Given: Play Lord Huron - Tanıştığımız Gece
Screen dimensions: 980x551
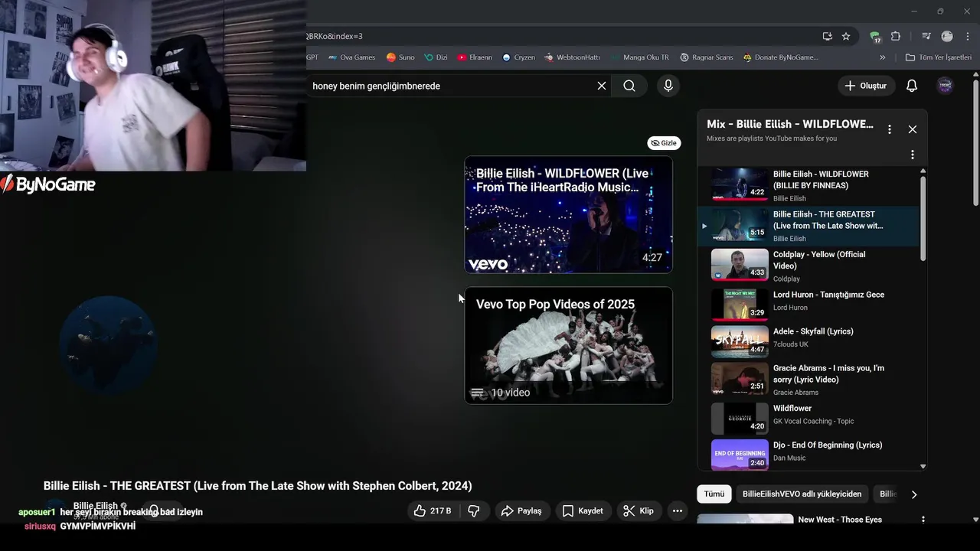Looking at the screenshot, I should pos(808,304).
